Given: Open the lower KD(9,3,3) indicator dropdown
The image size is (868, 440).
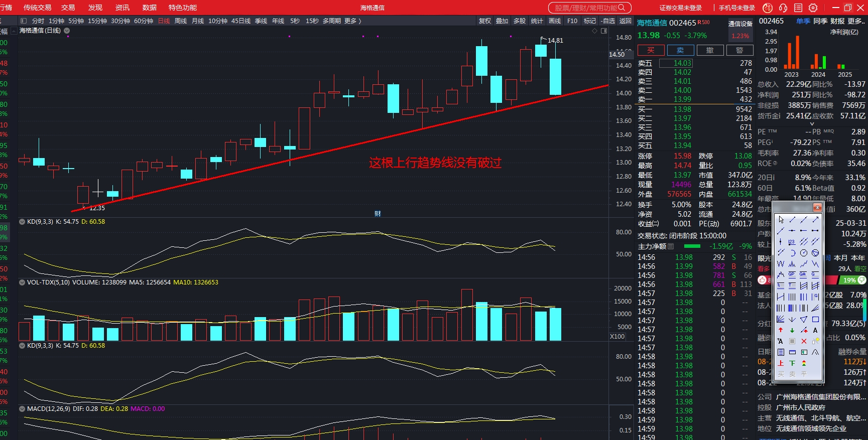Looking at the screenshot, I should tap(22, 345).
